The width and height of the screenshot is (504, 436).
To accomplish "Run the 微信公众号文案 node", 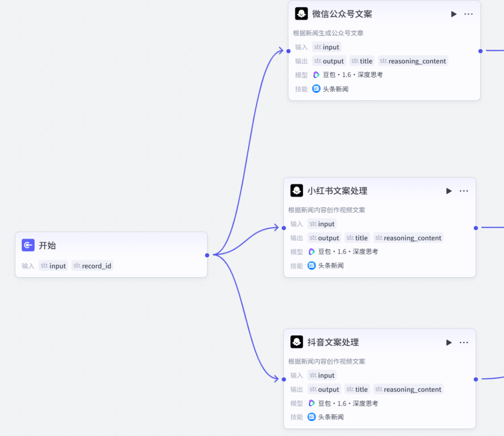I will coord(454,14).
